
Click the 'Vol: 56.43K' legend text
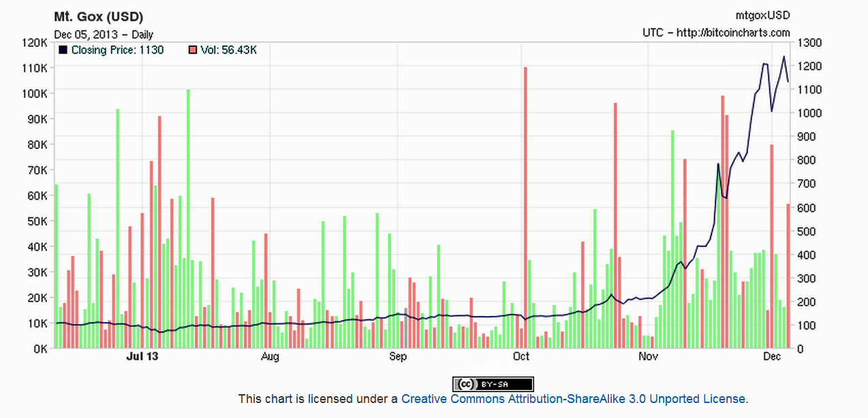(228, 50)
